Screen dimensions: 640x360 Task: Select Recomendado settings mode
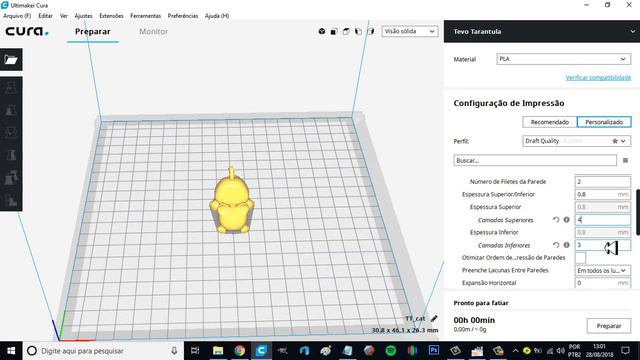coord(549,122)
